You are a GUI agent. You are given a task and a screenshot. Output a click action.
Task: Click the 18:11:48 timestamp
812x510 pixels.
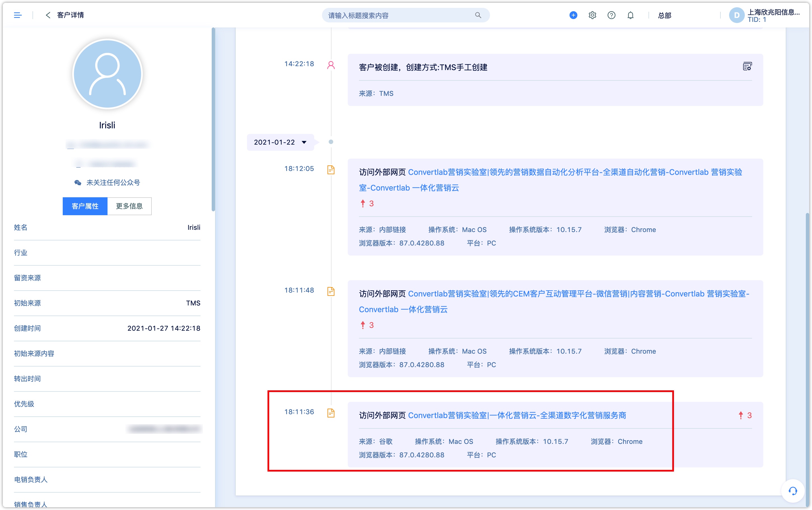(x=299, y=290)
